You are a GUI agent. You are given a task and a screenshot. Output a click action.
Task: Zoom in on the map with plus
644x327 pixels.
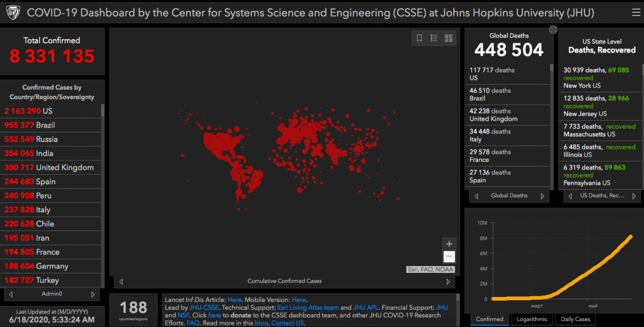coord(449,244)
